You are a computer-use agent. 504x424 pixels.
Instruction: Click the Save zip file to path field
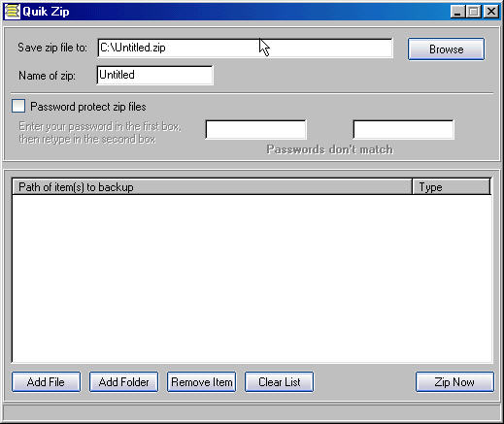click(x=245, y=49)
